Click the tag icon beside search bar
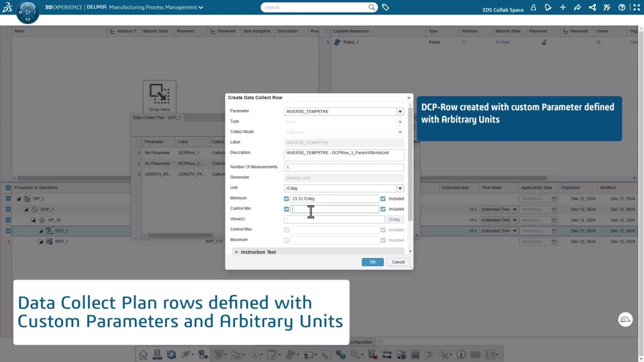The image size is (644, 362). click(x=385, y=7)
